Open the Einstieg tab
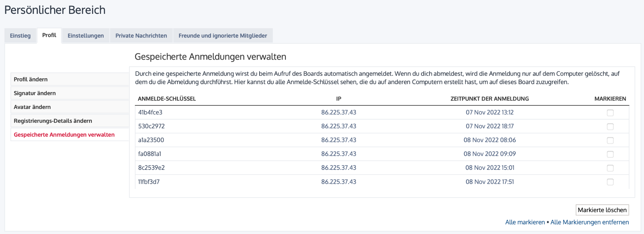The image size is (644, 234). [20, 36]
